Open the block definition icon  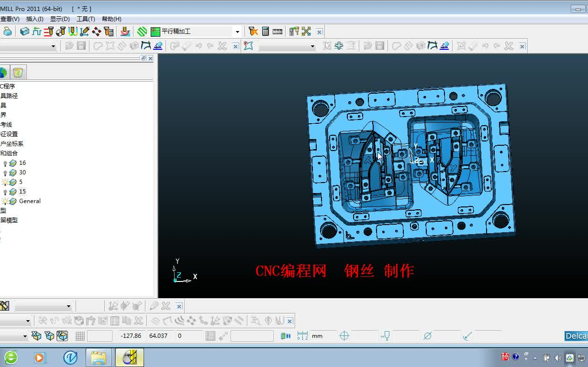tap(24, 32)
